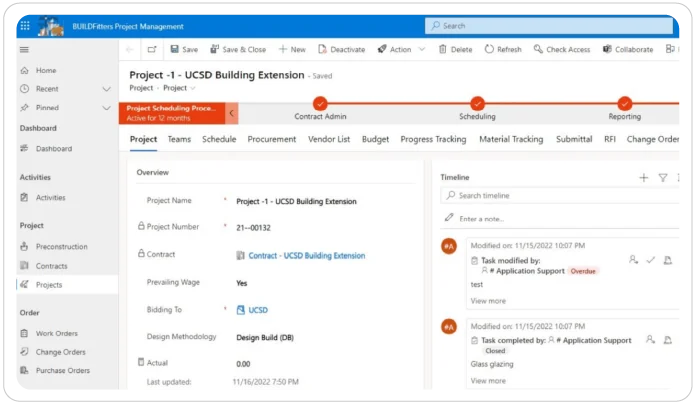Click Collaborate in command bar
This screenshot has height=405, width=696.
pyautogui.click(x=628, y=49)
